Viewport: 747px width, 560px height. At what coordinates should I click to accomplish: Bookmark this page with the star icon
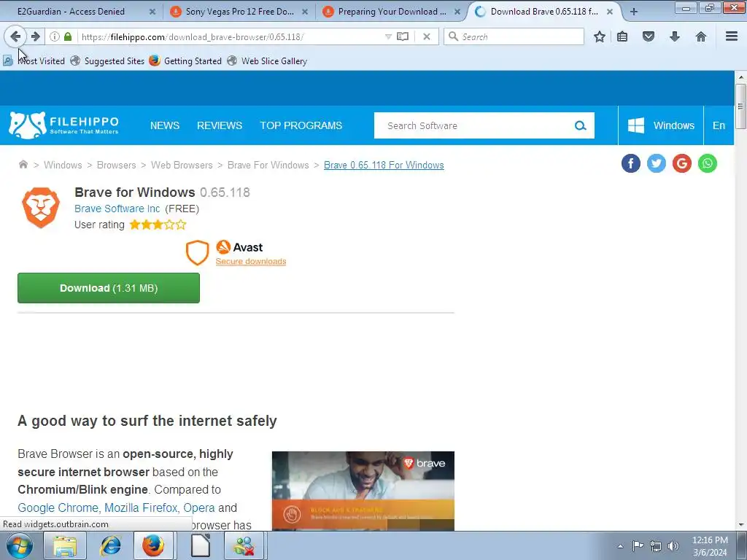pyautogui.click(x=600, y=36)
